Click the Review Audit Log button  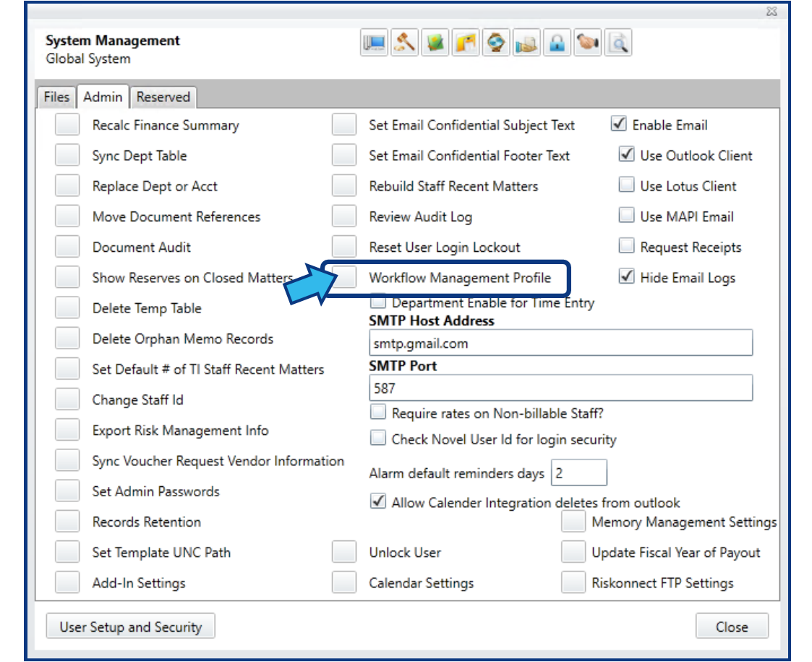click(344, 216)
